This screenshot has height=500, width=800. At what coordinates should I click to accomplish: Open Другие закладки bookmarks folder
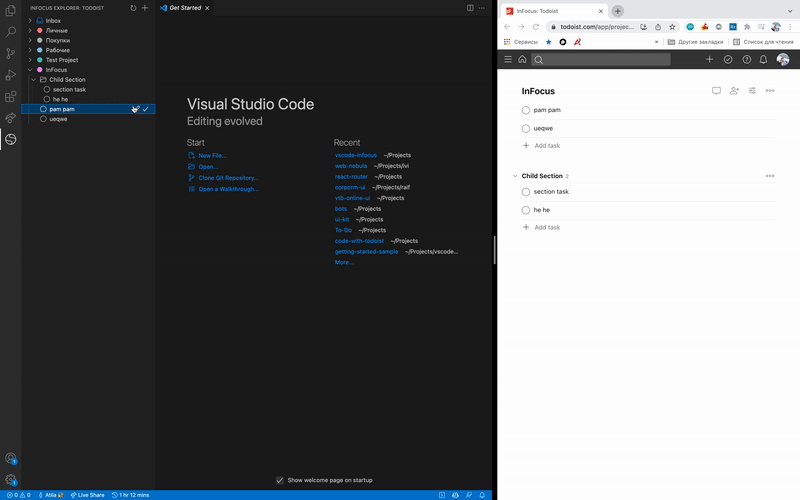[x=695, y=42]
